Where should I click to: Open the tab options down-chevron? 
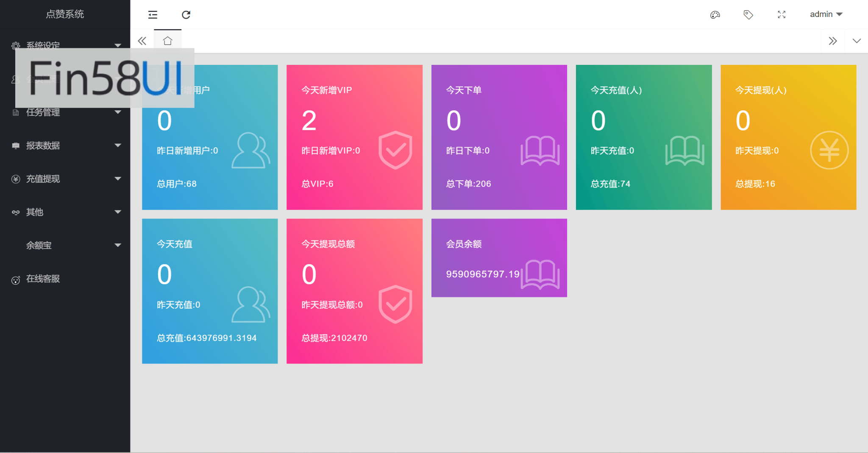click(857, 41)
